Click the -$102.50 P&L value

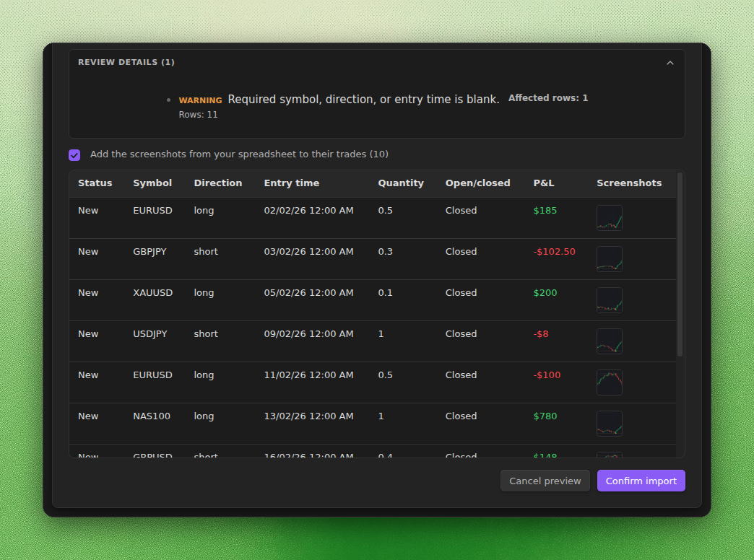click(x=554, y=251)
